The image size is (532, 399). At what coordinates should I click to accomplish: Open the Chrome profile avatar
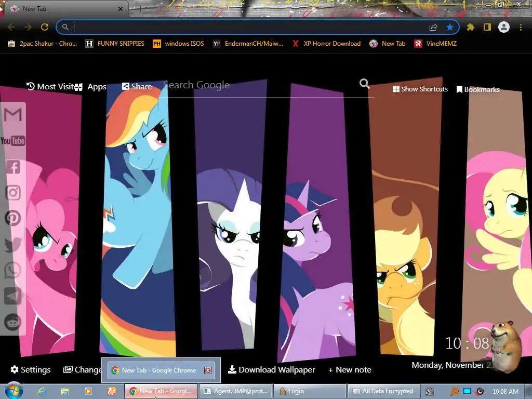coord(504,27)
